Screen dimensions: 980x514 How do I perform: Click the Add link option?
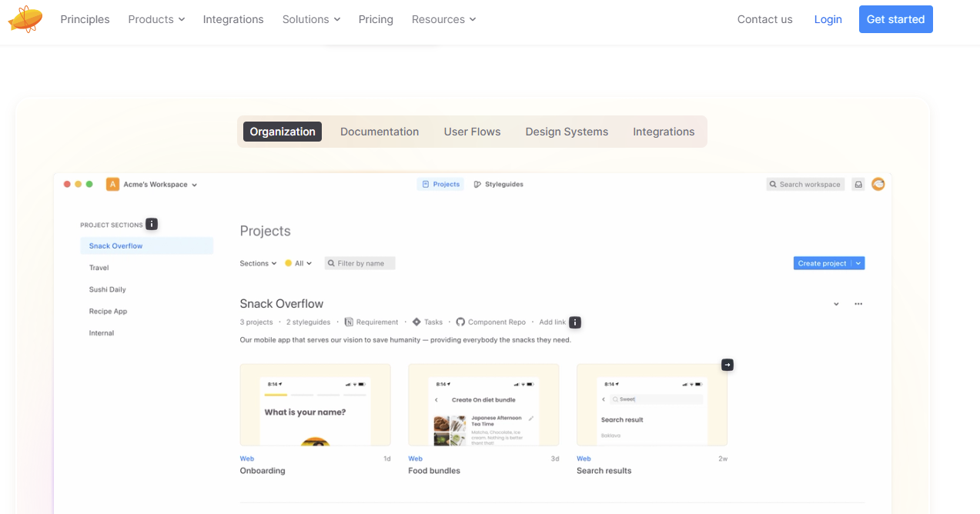pos(552,322)
